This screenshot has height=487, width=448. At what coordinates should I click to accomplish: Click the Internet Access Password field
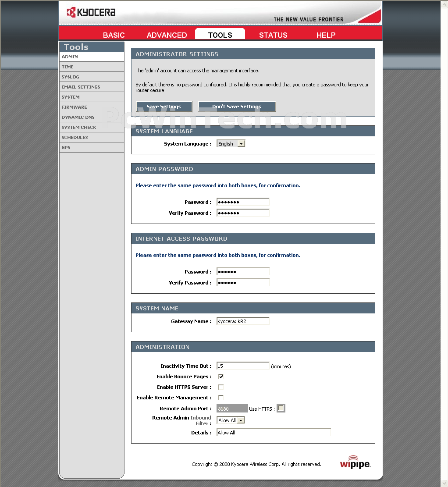tap(243, 271)
